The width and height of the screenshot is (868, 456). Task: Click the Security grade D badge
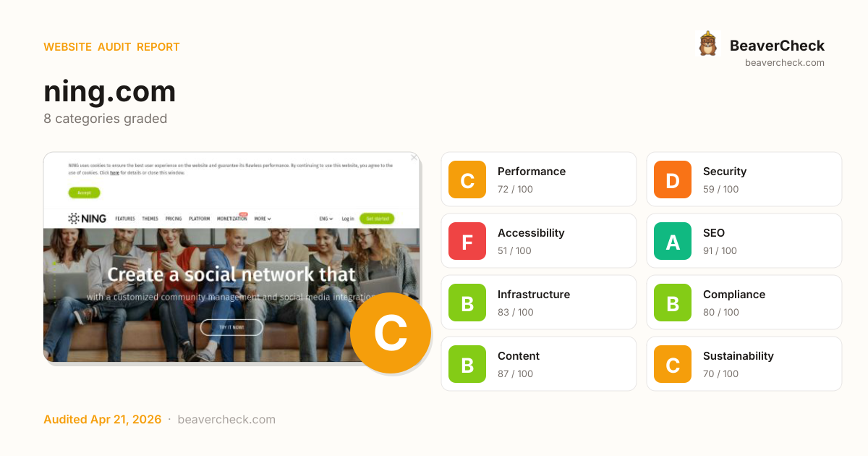pos(673,180)
